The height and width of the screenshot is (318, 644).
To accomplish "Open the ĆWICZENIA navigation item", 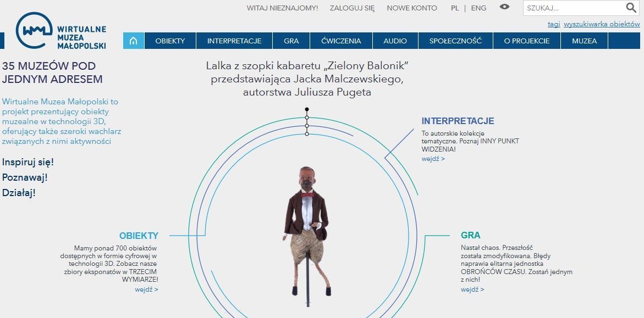I will (342, 41).
